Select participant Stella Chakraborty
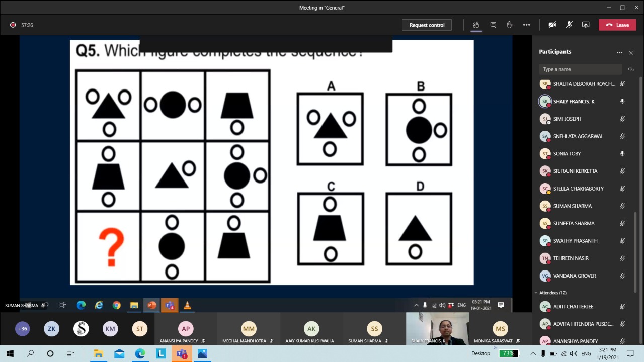 (x=578, y=189)
